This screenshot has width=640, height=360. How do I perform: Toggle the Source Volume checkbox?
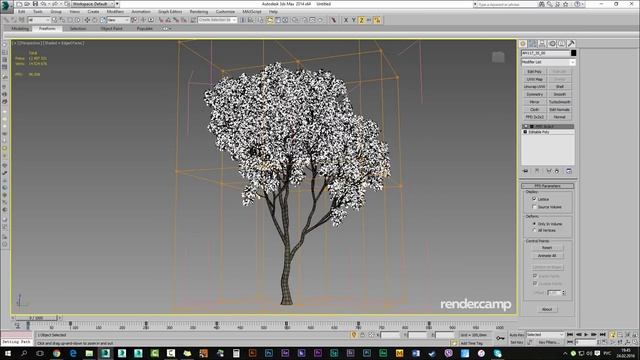click(534, 207)
